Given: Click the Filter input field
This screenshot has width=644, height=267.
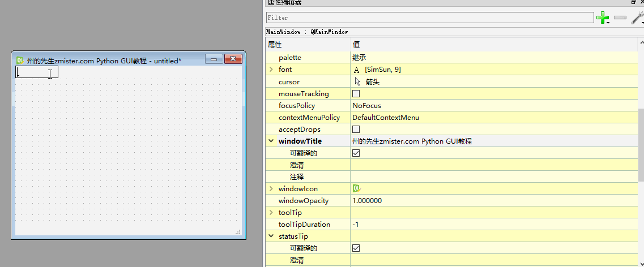Looking at the screenshot, I should point(429,18).
